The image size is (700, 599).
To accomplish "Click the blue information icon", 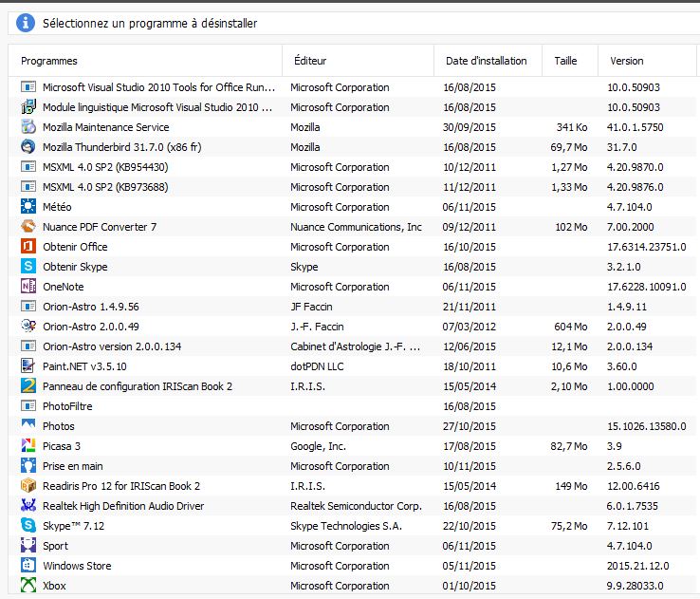I will [x=26, y=23].
